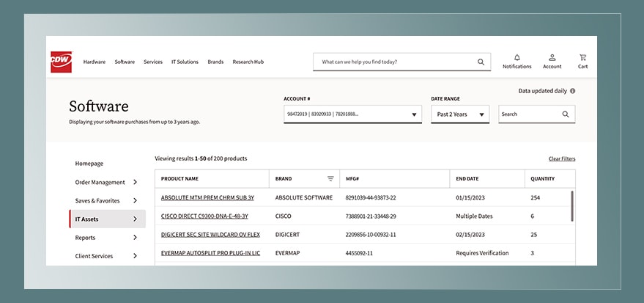Image resolution: width=644 pixels, height=303 pixels.
Task: Click the Viewing results 1-50 of 200 text
Action: pos(201,158)
